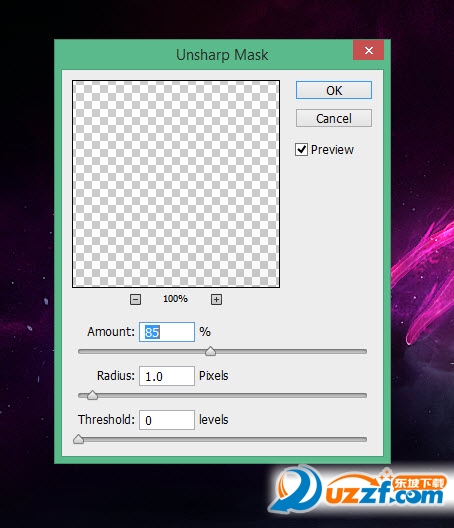
Task: Click the Amount label text
Action: pyautogui.click(x=111, y=332)
